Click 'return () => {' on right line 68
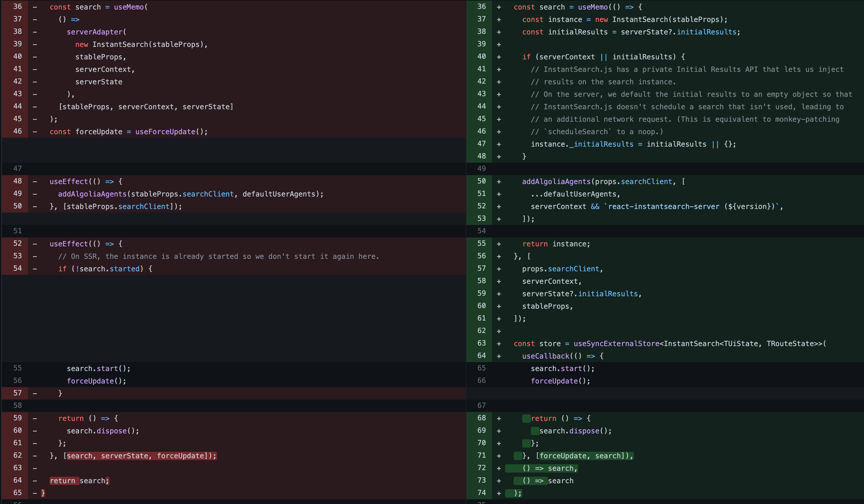This screenshot has width=864, height=504. (x=561, y=418)
